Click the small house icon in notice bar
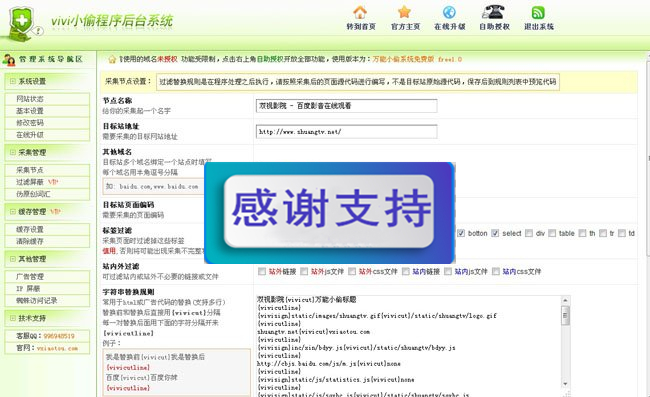 pos(112,59)
